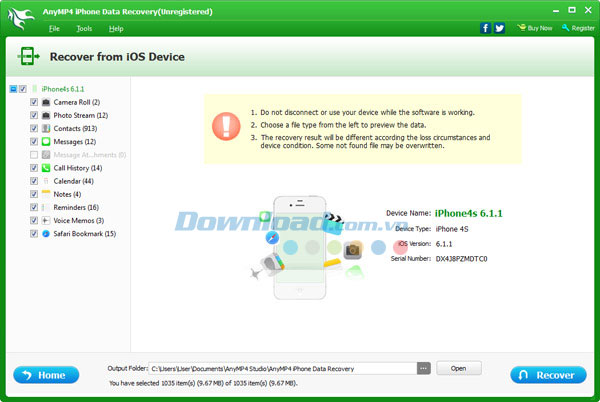
Task: Collapse the iPhone4s 6.1.1 device tree
Action: tap(13, 89)
